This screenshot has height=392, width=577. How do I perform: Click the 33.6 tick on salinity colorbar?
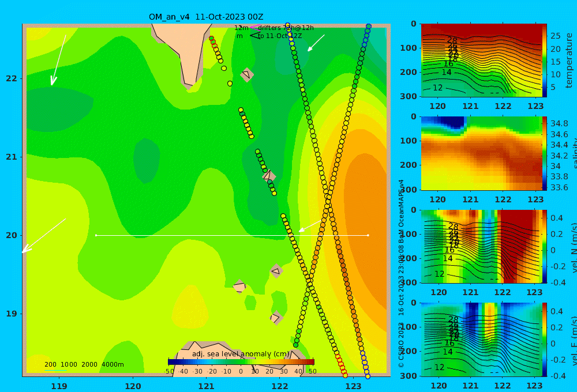point(559,187)
